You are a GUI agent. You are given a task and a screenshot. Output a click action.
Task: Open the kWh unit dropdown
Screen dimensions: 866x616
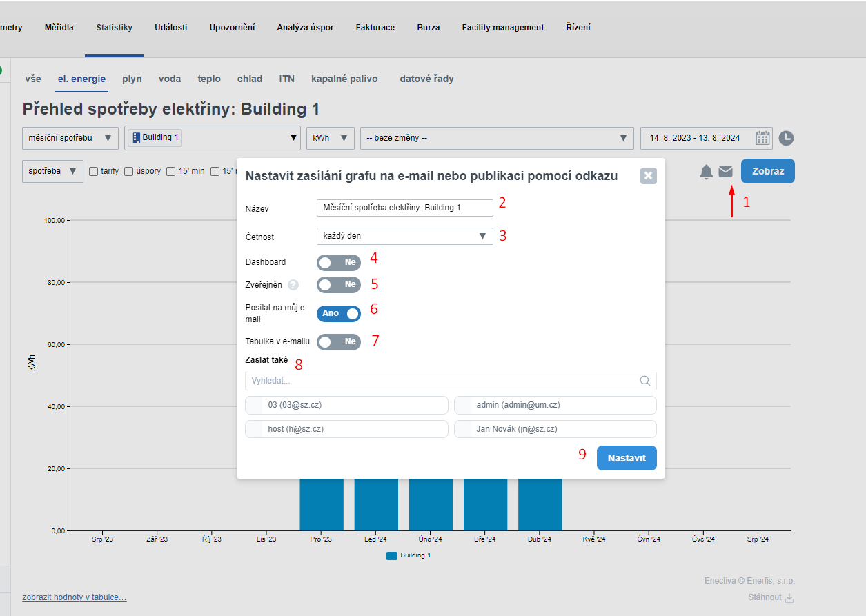tap(330, 138)
